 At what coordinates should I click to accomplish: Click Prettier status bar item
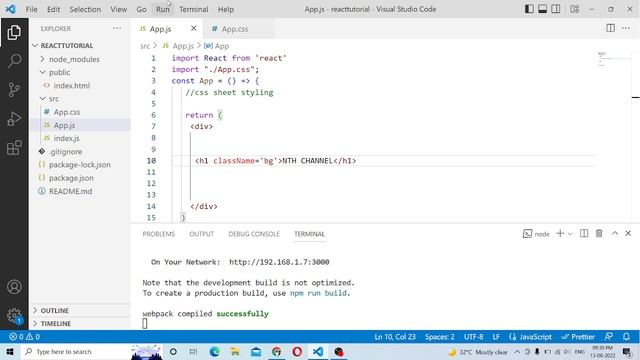[x=578, y=337]
